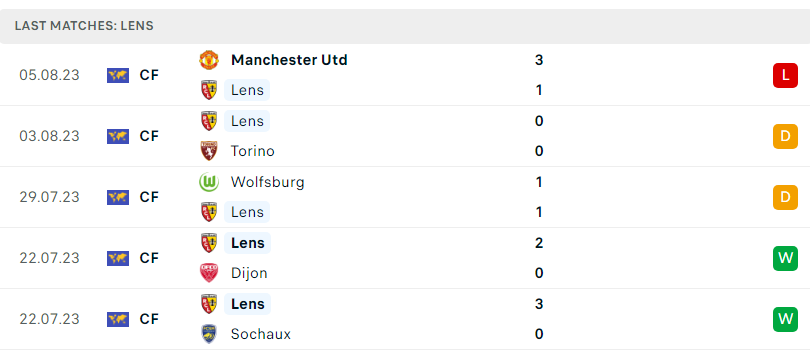Click green W badge for the Sochaux match

(785, 319)
